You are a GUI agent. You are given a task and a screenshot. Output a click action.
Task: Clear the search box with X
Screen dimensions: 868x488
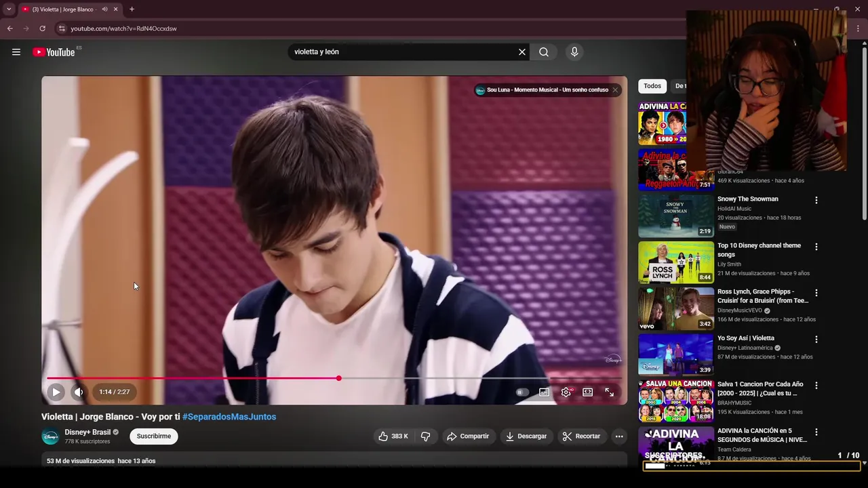tap(522, 52)
